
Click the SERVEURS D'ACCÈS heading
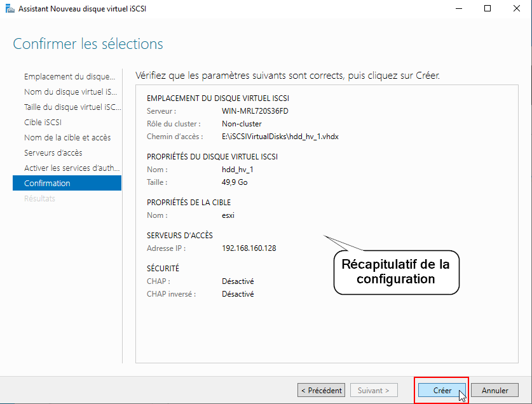pos(179,236)
